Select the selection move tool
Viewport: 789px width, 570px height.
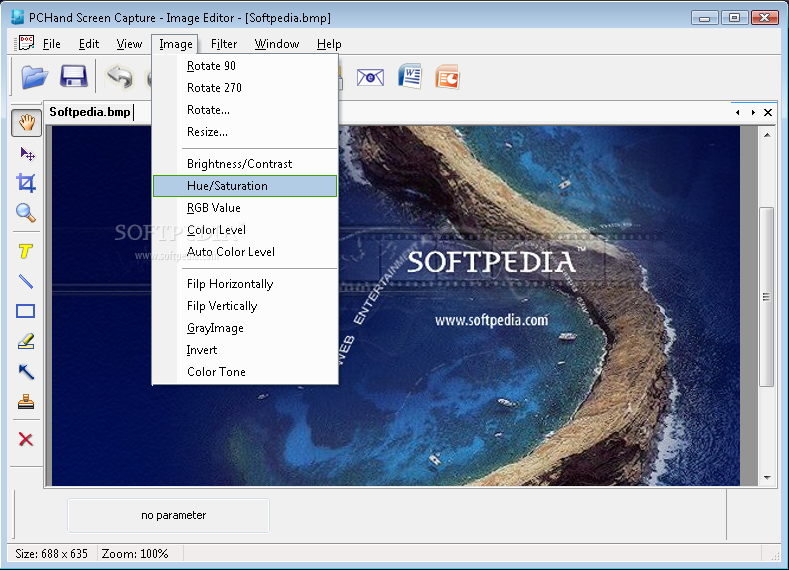point(26,153)
